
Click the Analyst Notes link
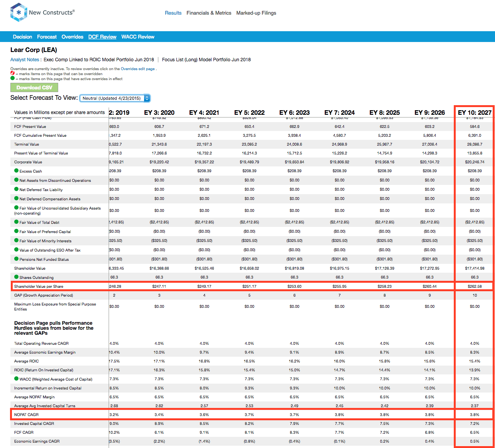(x=25, y=60)
